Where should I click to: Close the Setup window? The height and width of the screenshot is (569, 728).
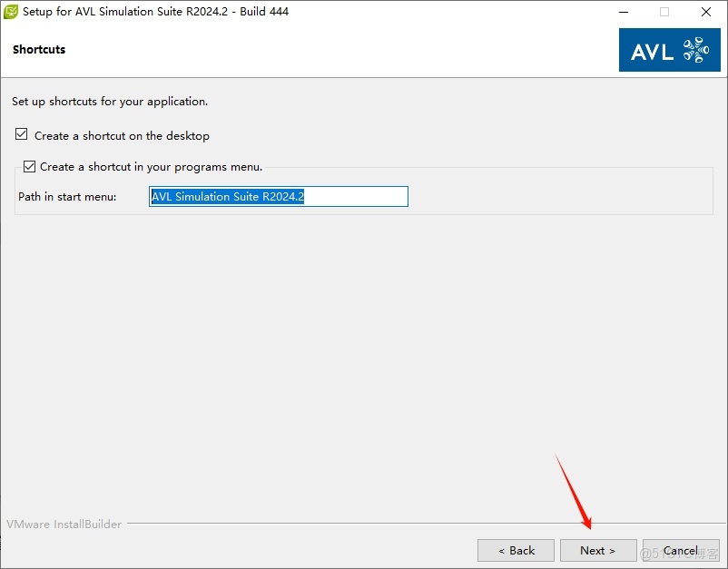pyautogui.click(x=705, y=12)
